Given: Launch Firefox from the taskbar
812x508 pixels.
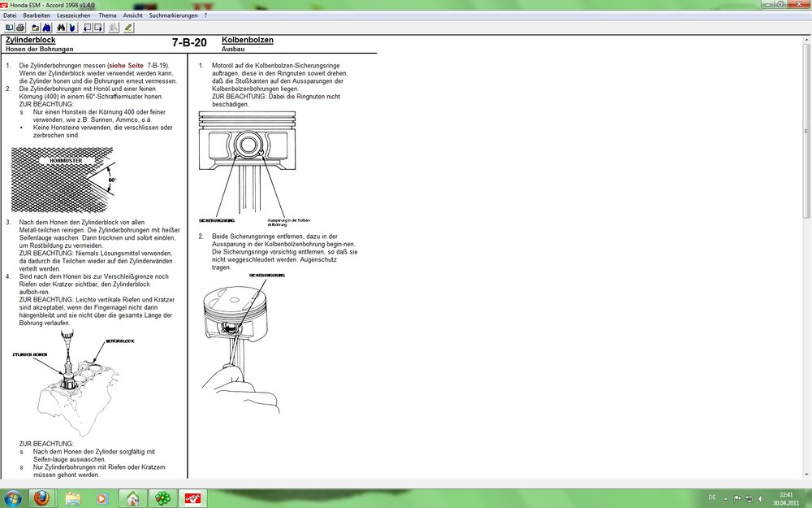Looking at the screenshot, I should pyautogui.click(x=42, y=497).
